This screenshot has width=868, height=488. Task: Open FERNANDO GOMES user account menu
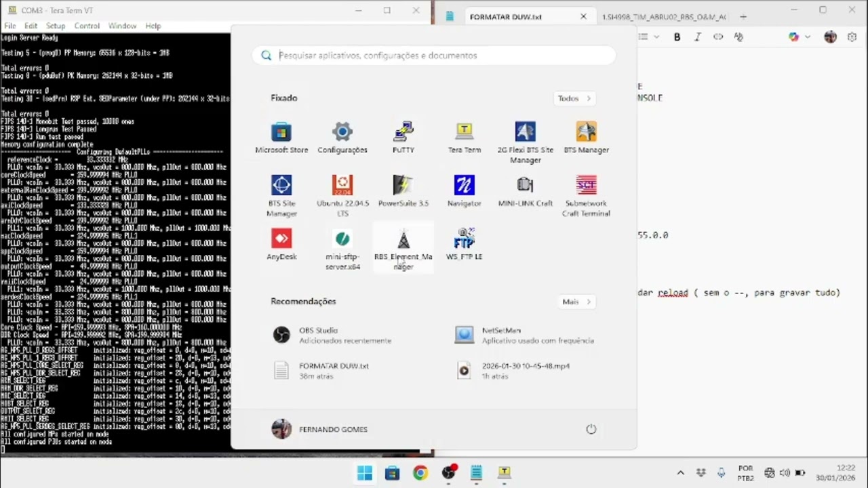[319, 429]
